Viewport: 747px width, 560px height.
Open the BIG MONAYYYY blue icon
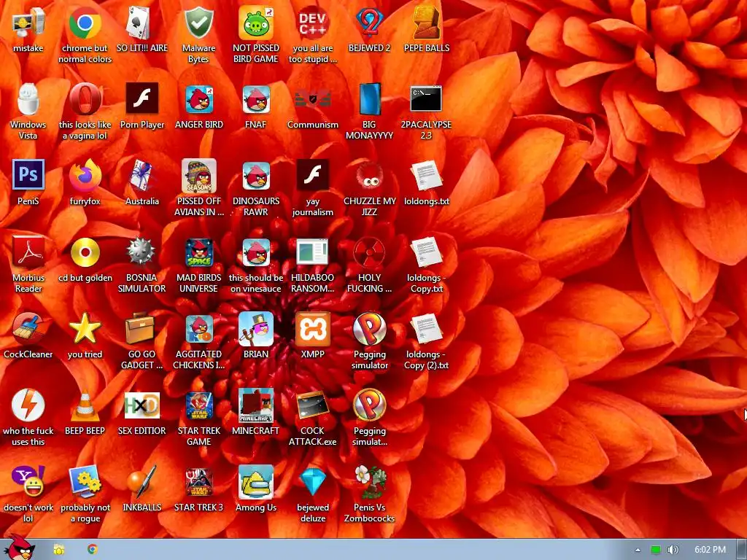point(369,99)
